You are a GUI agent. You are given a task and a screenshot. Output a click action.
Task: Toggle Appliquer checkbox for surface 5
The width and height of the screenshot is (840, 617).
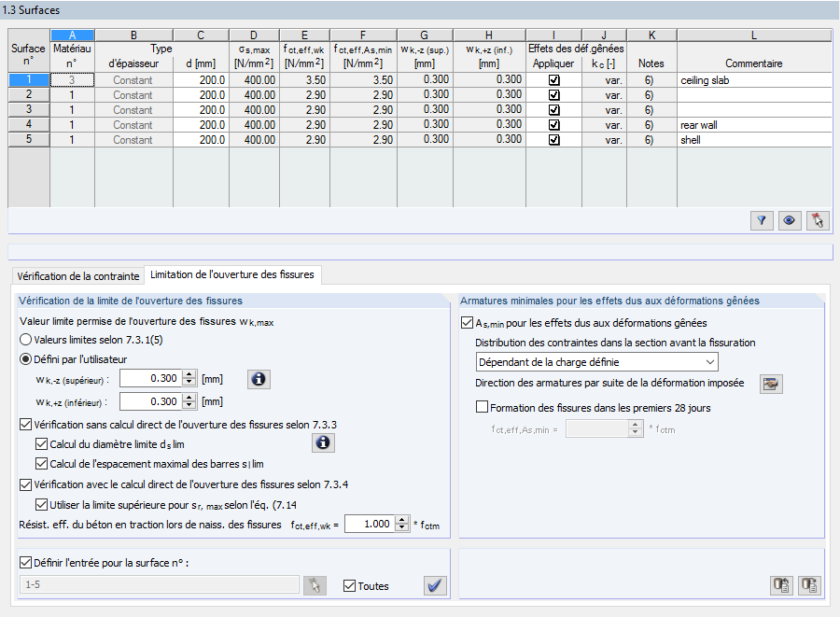tap(553, 140)
